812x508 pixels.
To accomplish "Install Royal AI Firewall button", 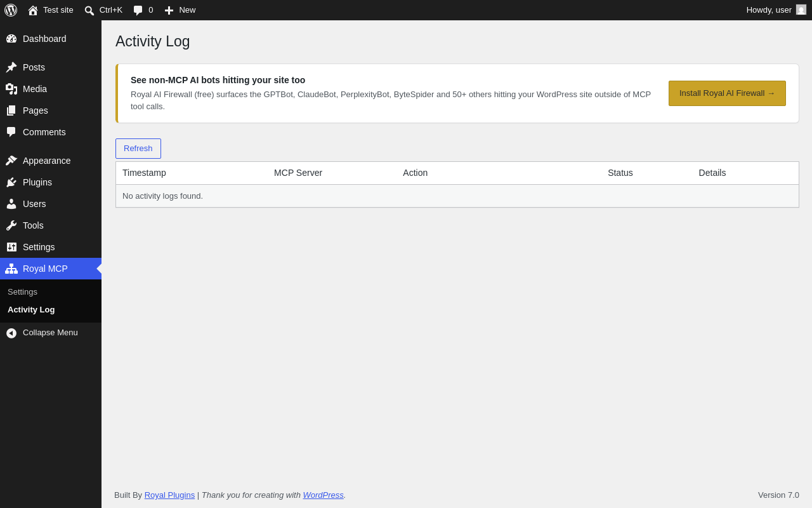I will tap(727, 93).
